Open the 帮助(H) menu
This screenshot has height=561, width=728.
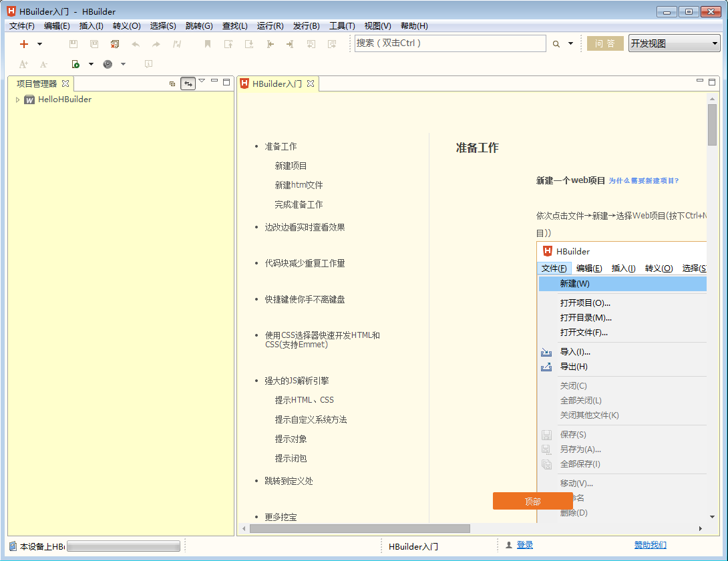[x=414, y=26]
